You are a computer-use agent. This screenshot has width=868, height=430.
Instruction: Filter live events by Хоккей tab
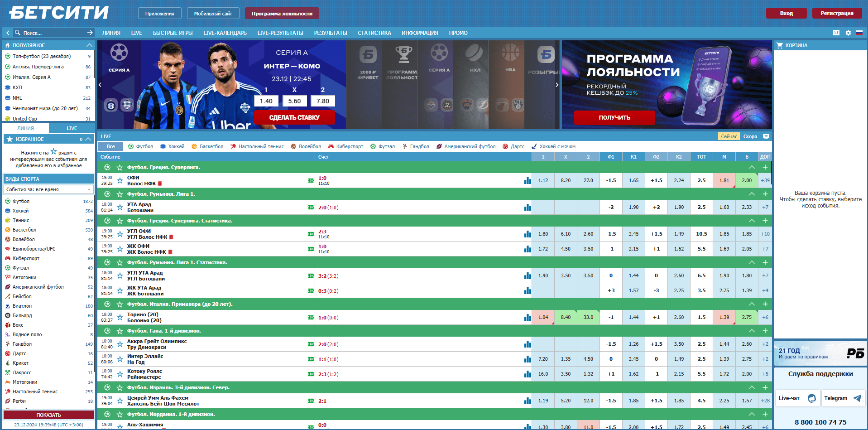(x=172, y=146)
